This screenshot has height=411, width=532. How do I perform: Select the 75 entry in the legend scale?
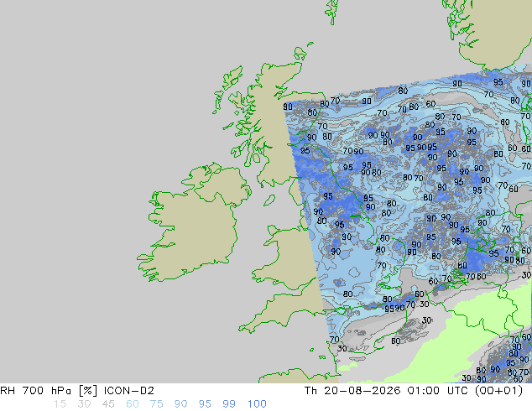156,404
